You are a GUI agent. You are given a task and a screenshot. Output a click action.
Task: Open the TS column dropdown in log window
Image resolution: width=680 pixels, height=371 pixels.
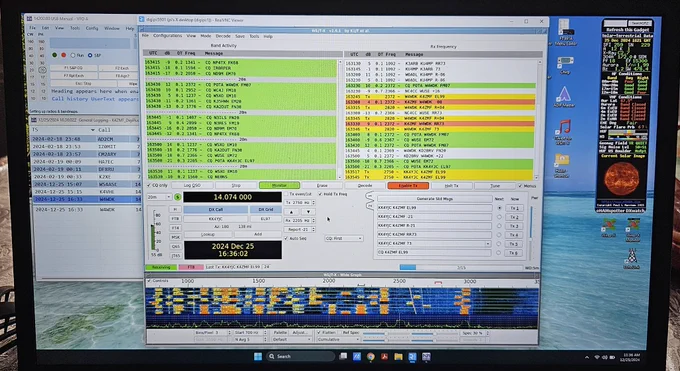pos(92,130)
